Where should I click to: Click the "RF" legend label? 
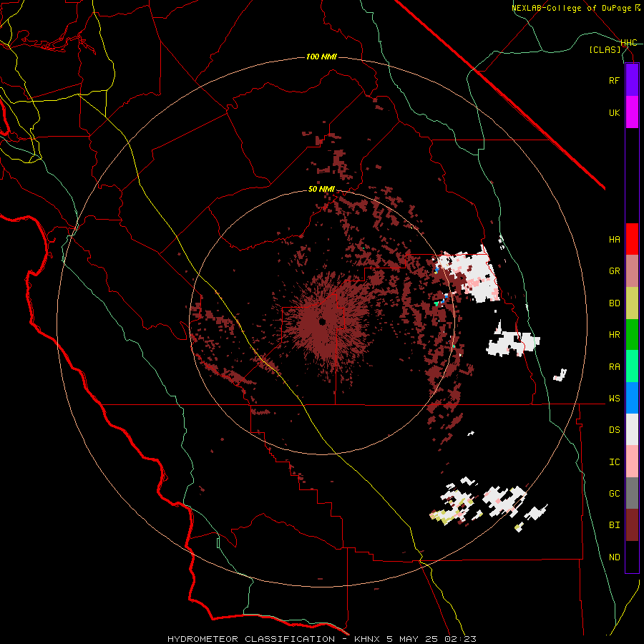614,80
